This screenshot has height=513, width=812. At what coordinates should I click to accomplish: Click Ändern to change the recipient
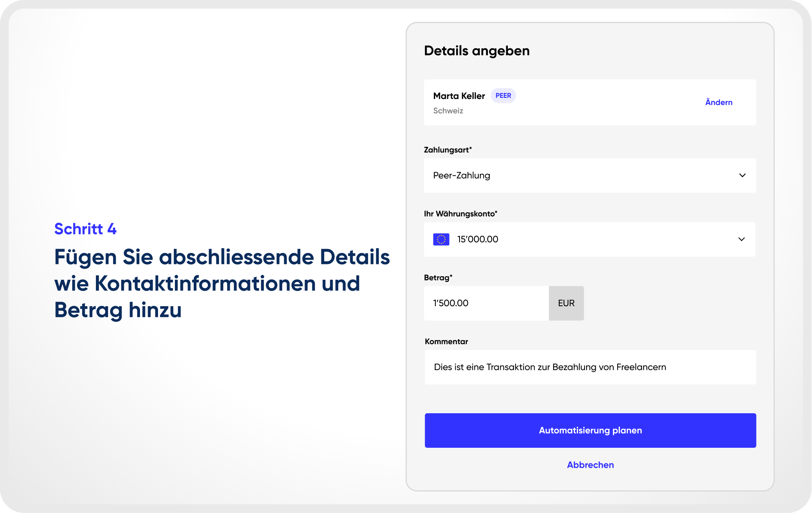718,102
